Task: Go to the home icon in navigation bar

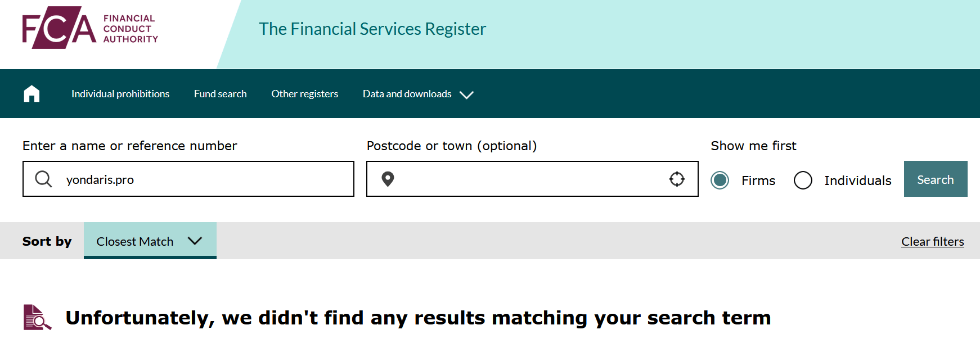Action: [32, 94]
